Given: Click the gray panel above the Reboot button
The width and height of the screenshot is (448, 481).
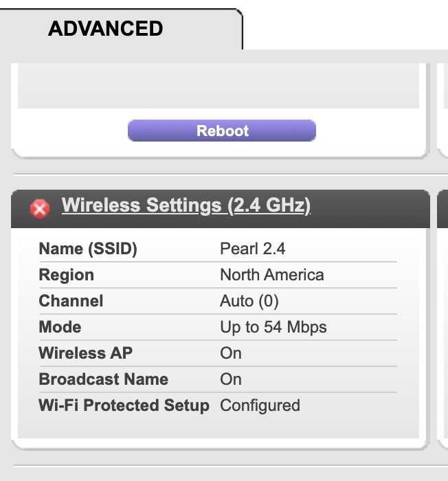Looking at the screenshot, I should click(x=219, y=86).
